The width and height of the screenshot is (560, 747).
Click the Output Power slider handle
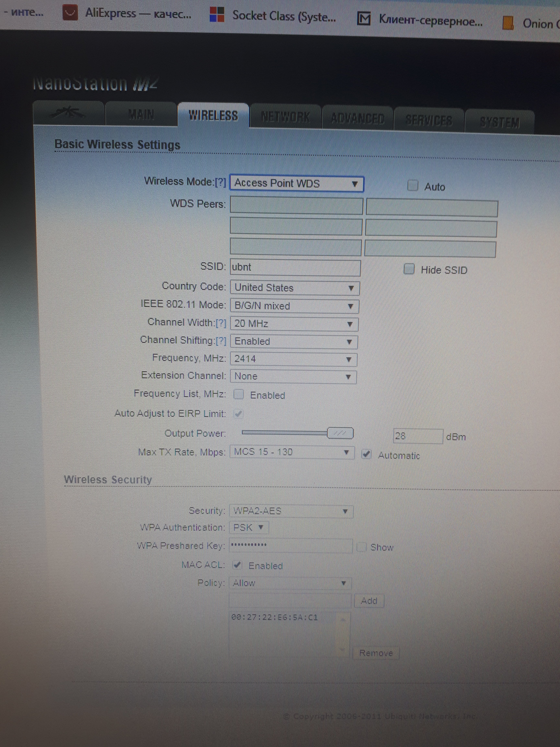click(340, 433)
